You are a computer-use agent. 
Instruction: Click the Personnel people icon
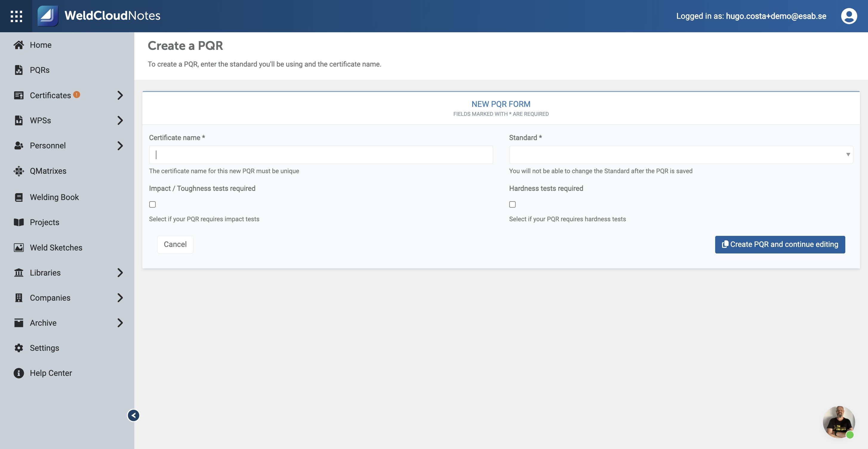[x=19, y=146]
